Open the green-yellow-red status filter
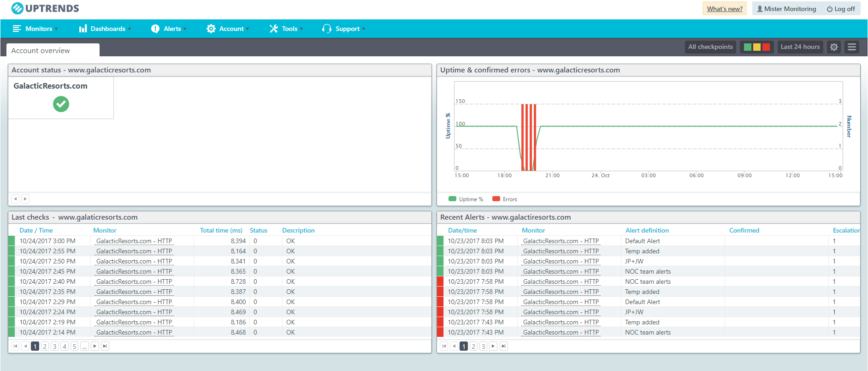 [756, 47]
